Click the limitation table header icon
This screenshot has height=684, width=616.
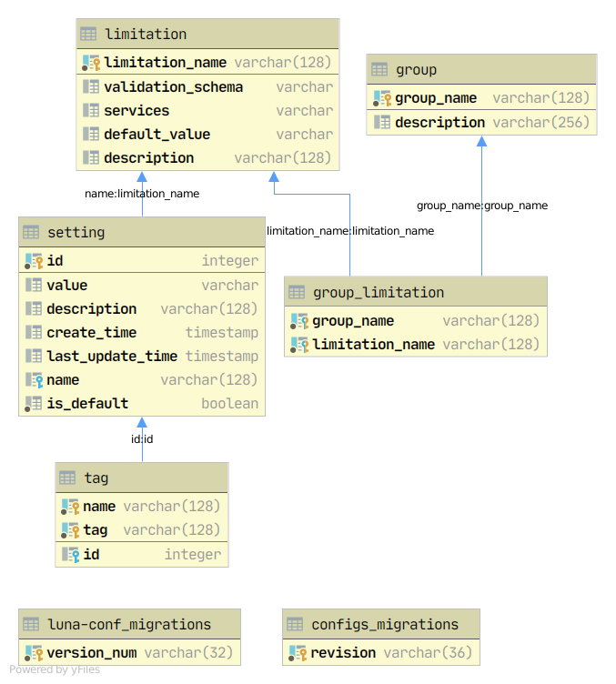(88, 35)
